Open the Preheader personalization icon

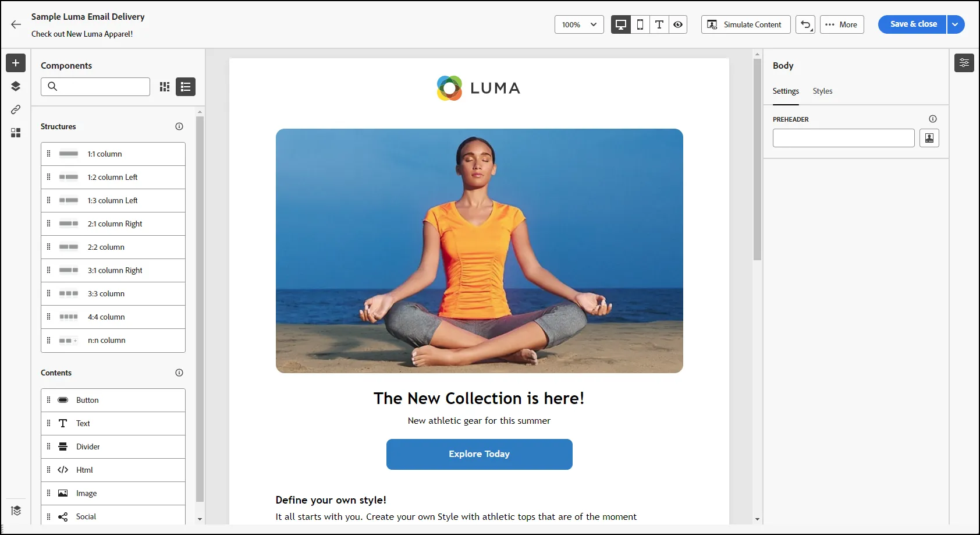point(929,138)
